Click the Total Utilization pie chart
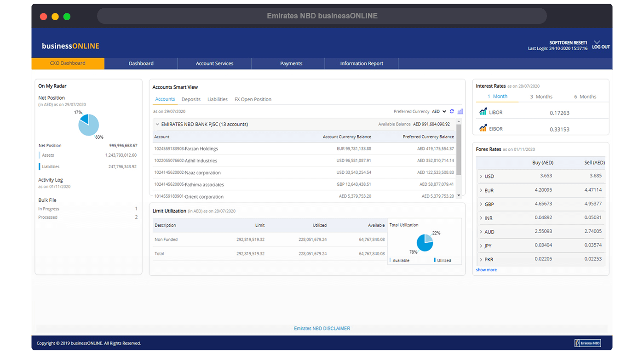This screenshot has height=354, width=644. click(425, 242)
